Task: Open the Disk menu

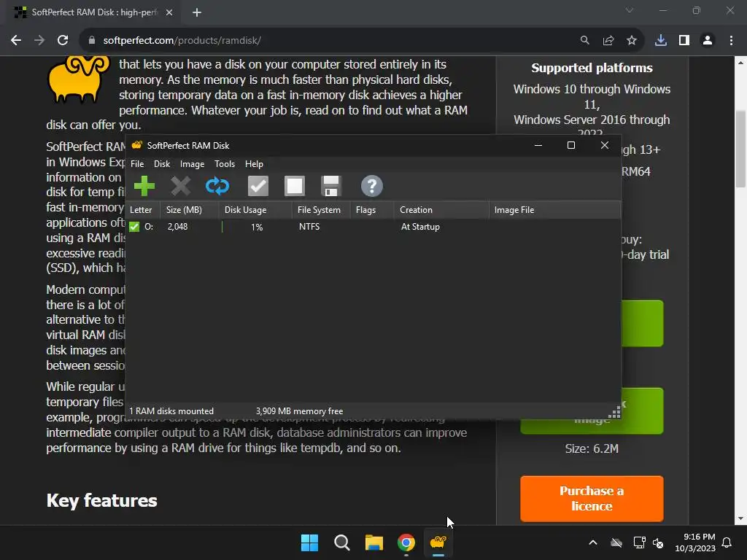Action: [162, 164]
